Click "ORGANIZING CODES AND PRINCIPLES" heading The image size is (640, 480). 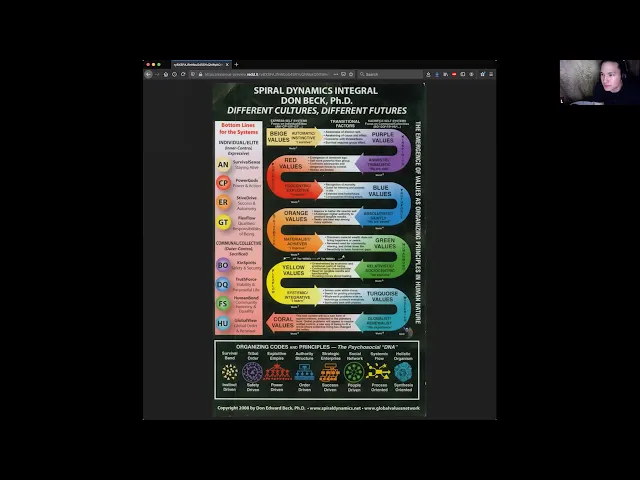coord(283,347)
